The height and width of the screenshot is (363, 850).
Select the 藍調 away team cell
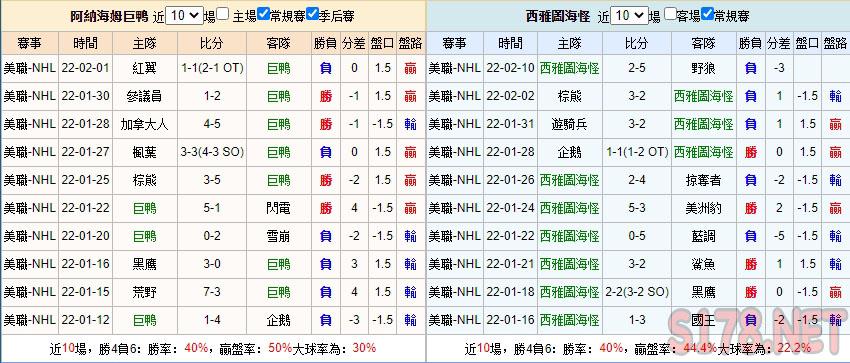point(704,236)
